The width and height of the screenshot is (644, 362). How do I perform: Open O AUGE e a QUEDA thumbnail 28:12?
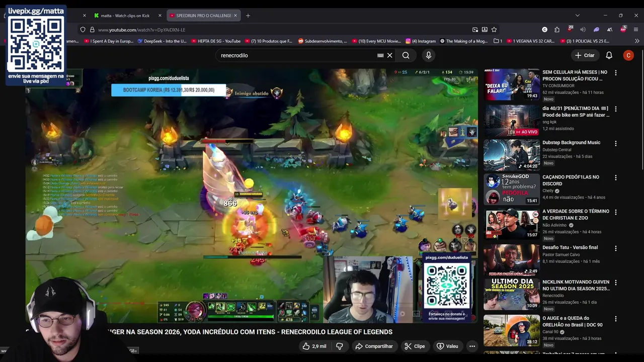511,330
